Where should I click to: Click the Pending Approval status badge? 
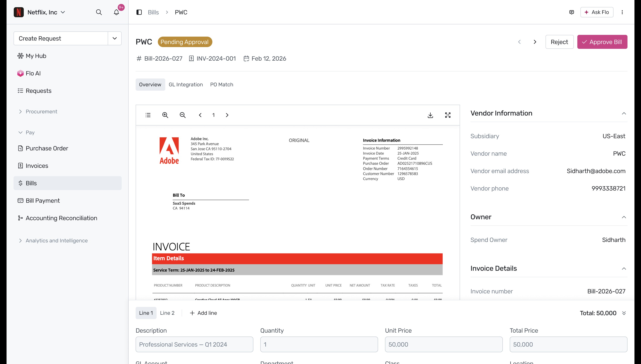click(185, 42)
